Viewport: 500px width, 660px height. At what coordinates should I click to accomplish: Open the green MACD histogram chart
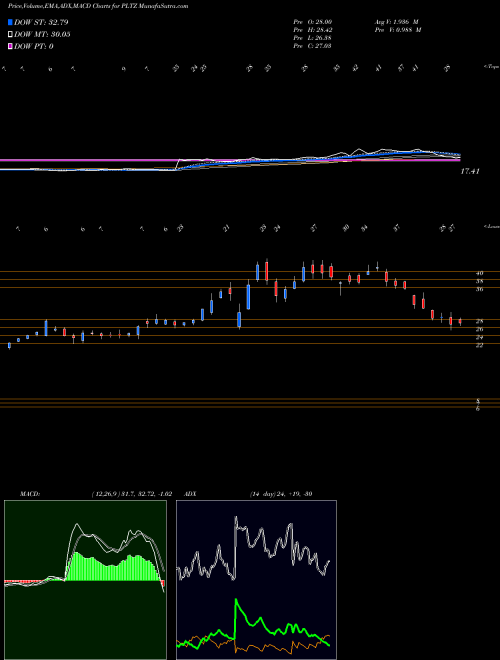(x=85, y=580)
